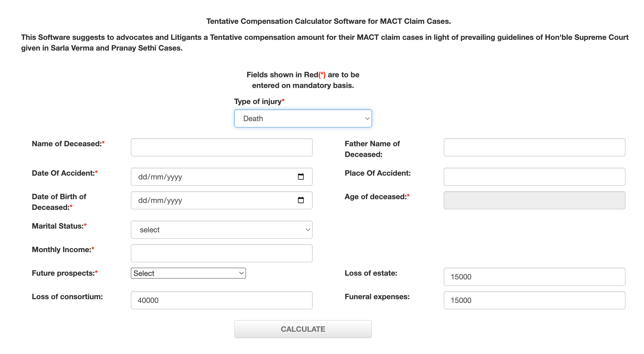Image resolution: width=644 pixels, height=354 pixels.
Task: Expand the Type of injury dropdown
Action: 303,118
